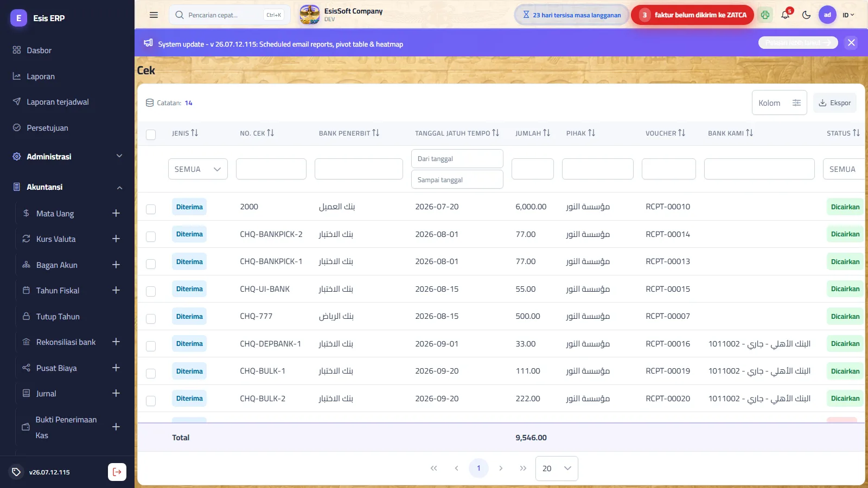Image resolution: width=868 pixels, height=488 pixels.
Task: Click the subscription days remaining badge
Action: tap(572, 15)
